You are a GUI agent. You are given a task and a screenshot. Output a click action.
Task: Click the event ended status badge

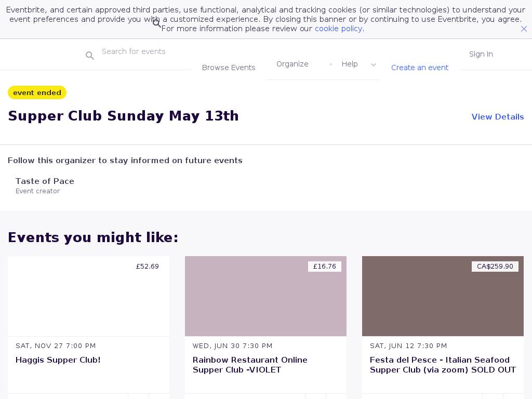click(37, 92)
